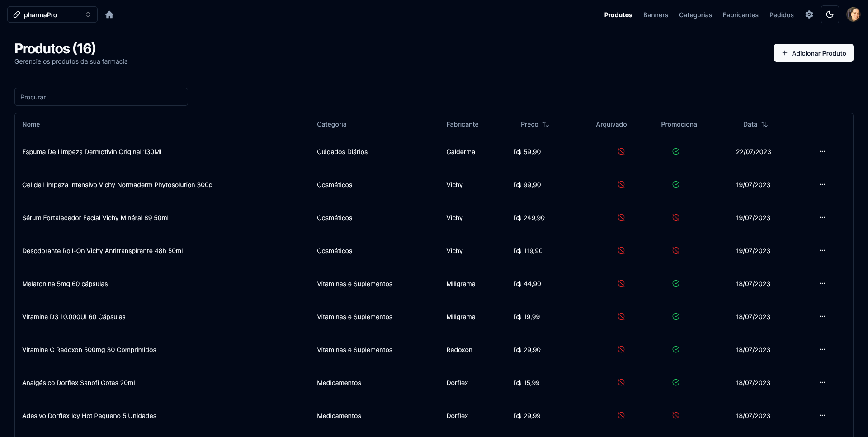Image resolution: width=868 pixels, height=437 pixels.
Task: Open Categorias page
Action: pyautogui.click(x=695, y=15)
